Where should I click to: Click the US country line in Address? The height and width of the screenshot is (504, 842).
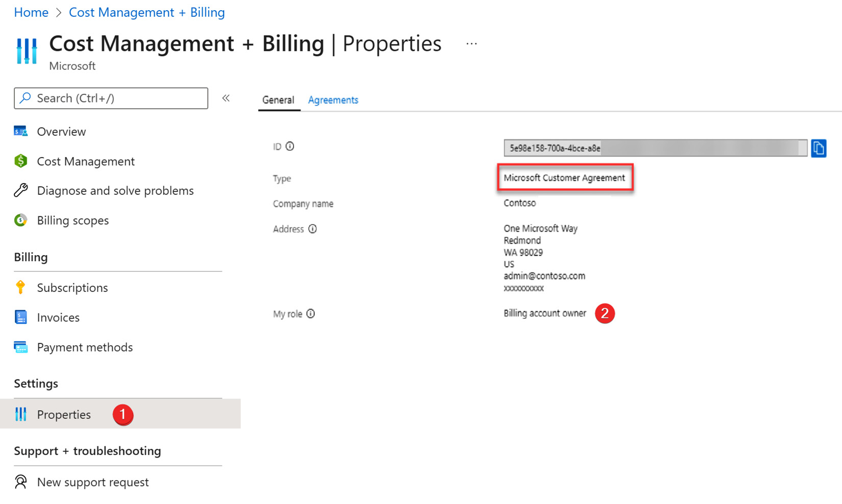509,264
